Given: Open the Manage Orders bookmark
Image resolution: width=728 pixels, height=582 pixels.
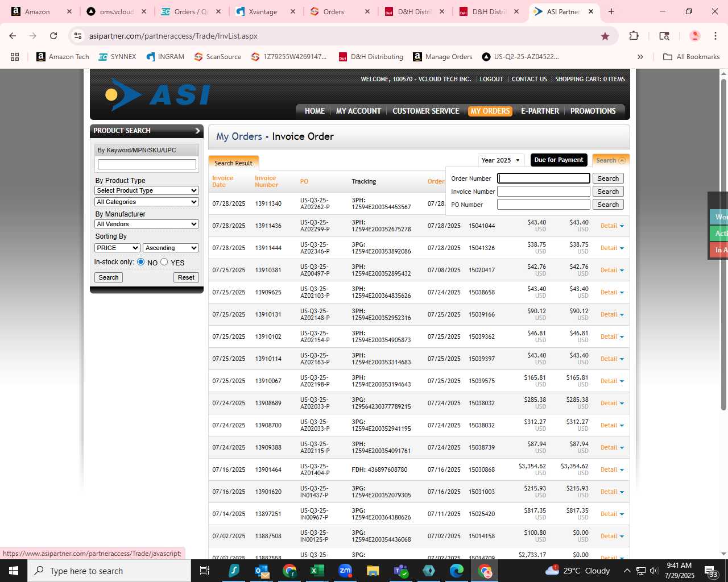Looking at the screenshot, I should click(x=442, y=57).
